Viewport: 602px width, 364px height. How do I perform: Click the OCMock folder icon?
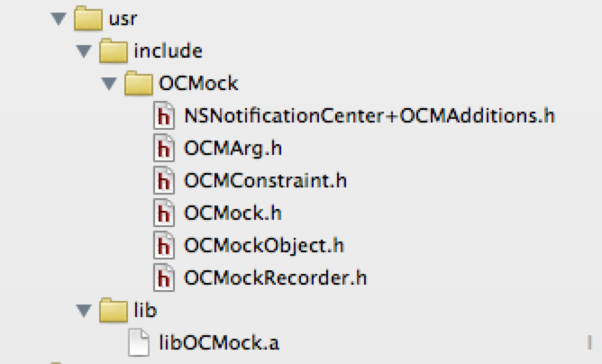(x=139, y=83)
